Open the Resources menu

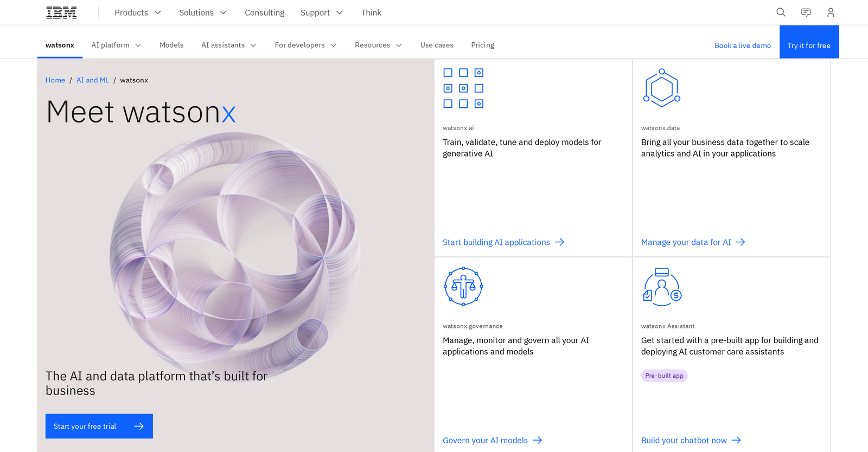[x=378, y=45]
